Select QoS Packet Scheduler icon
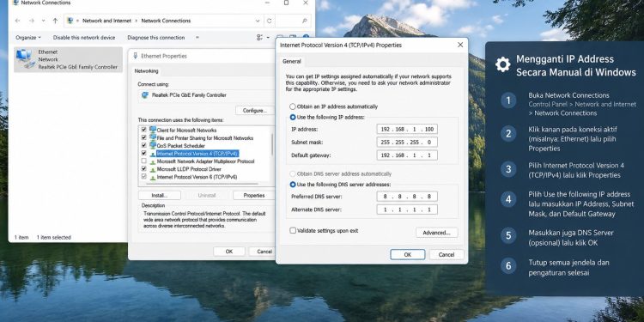 pyautogui.click(x=153, y=145)
